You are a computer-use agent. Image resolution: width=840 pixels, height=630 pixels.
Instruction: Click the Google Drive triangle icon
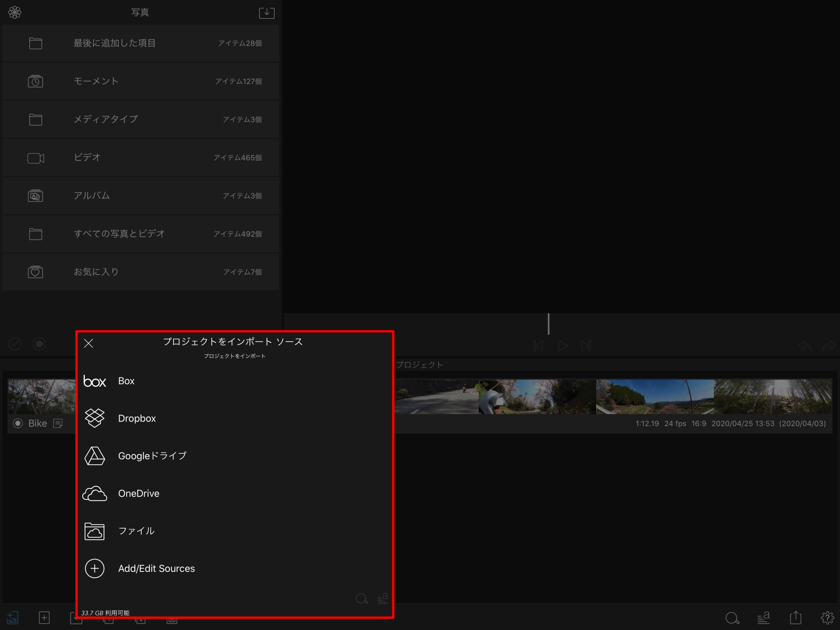click(94, 456)
